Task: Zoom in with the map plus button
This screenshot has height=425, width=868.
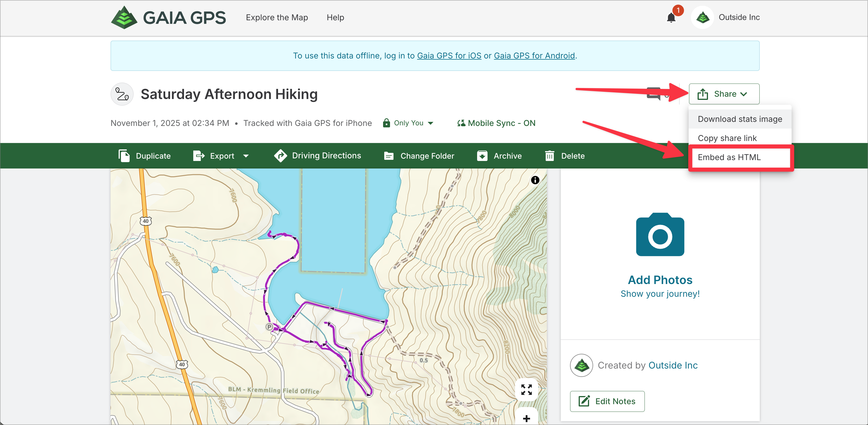Action: [x=526, y=418]
